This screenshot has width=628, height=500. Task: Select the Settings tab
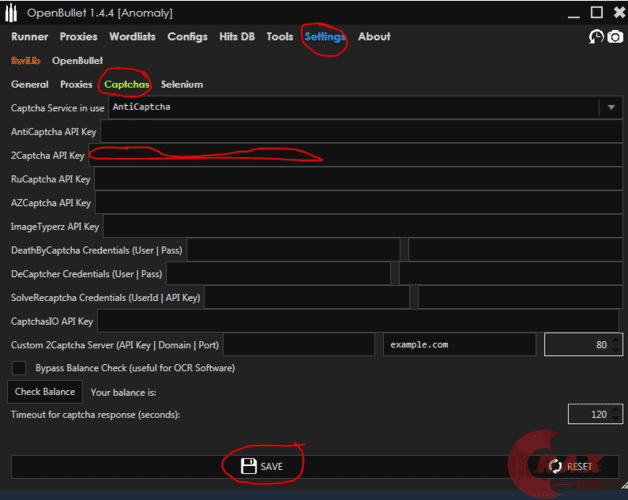pyautogui.click(x=324, y=37)
